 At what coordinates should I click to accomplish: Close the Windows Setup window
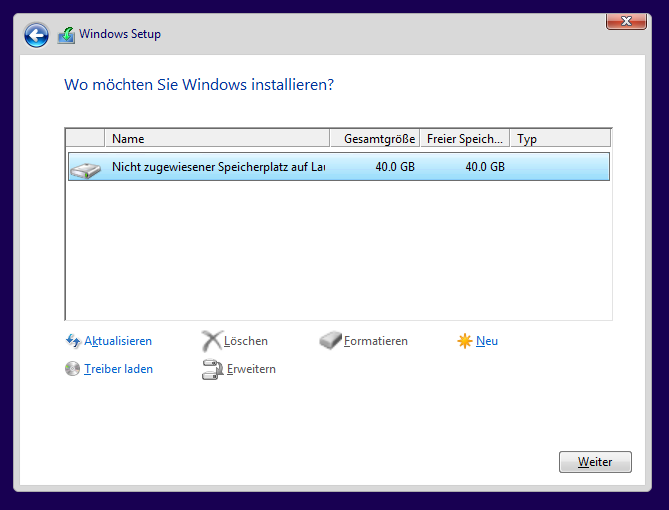coord(626,21)
